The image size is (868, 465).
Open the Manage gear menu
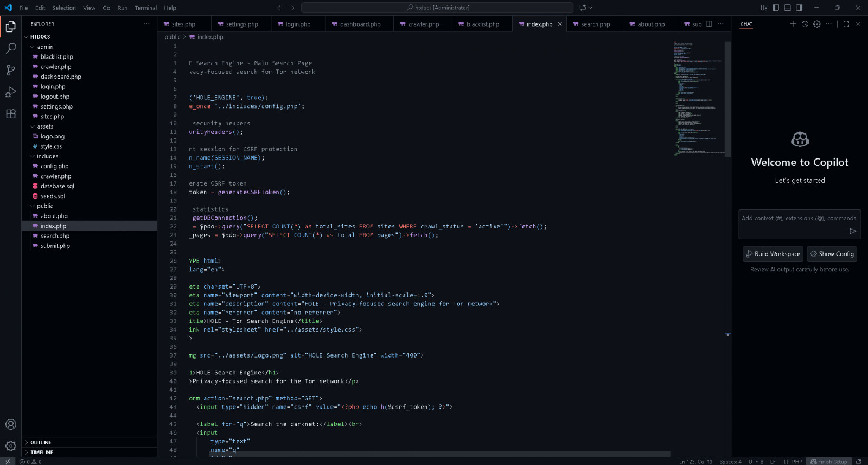coord(10,446)
